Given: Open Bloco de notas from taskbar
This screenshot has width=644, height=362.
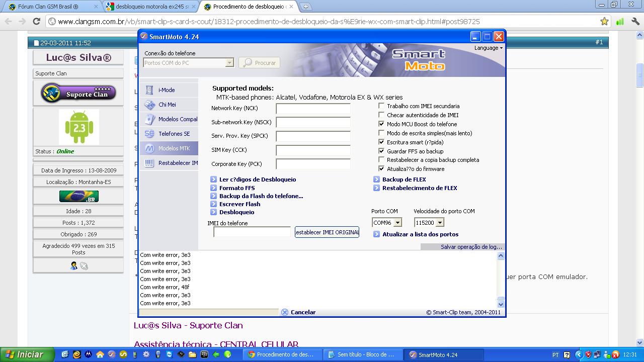Looking at the screenshot, I should pos(362,354).
